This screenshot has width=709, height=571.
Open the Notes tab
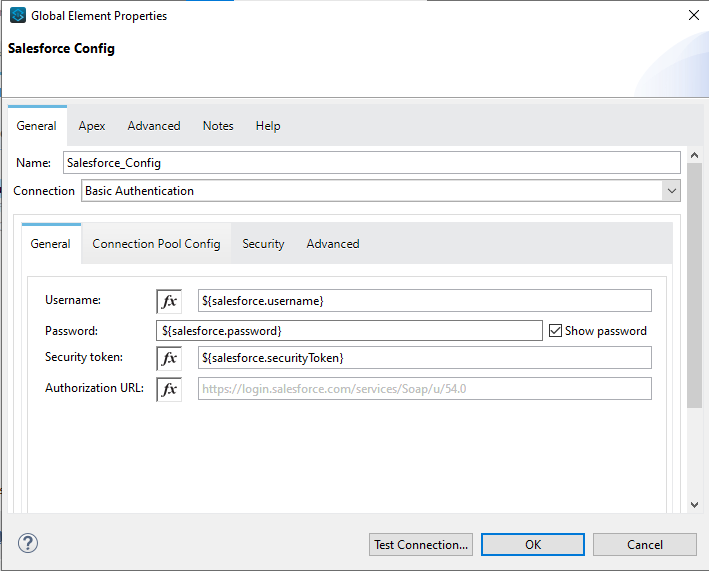pos(218,126)
